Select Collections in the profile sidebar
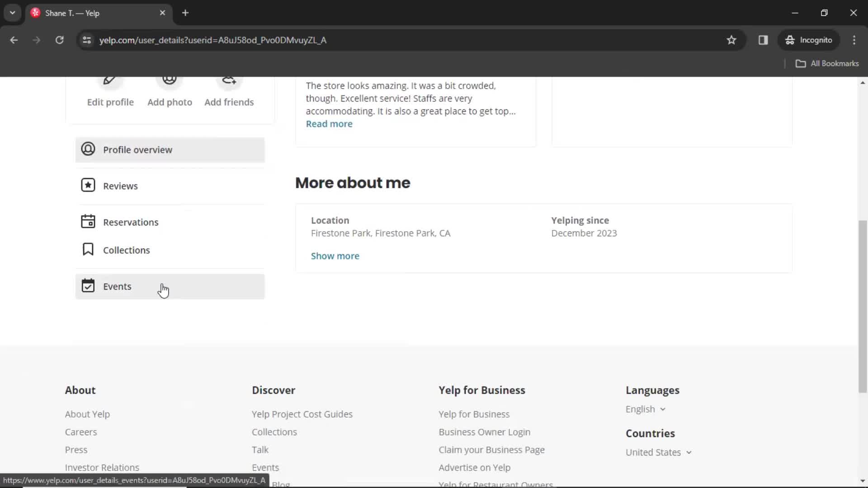868x488 pixels. [x=170, y=250]
